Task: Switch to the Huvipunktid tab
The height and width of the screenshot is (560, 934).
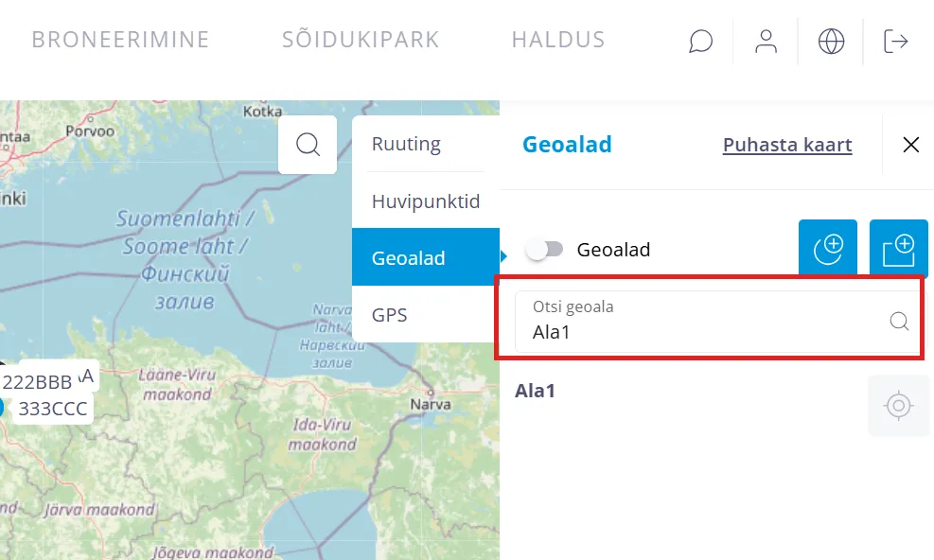Action: point(426,201)
